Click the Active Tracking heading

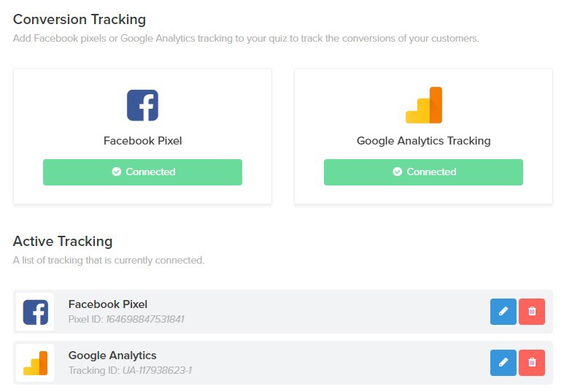pyautogui.click(x=63, y=242)
